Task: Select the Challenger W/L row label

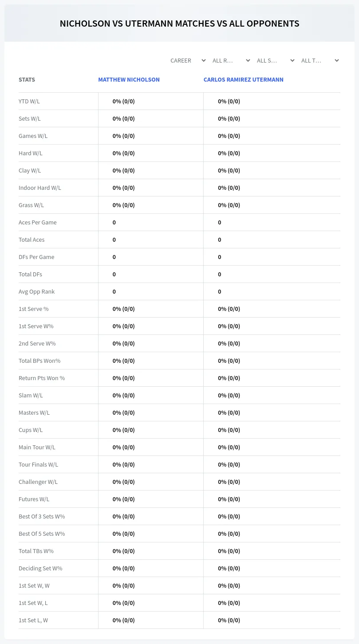Action: (x=38, y=482)
